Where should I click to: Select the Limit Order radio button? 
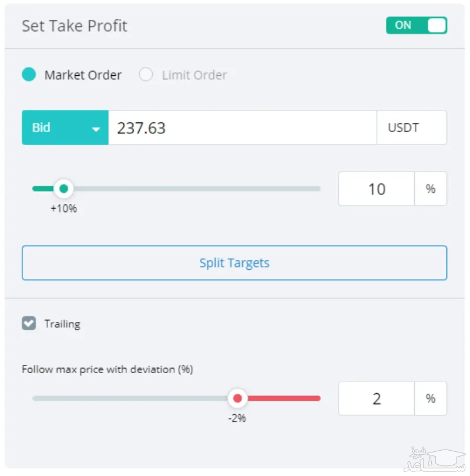tap(146, 75)
